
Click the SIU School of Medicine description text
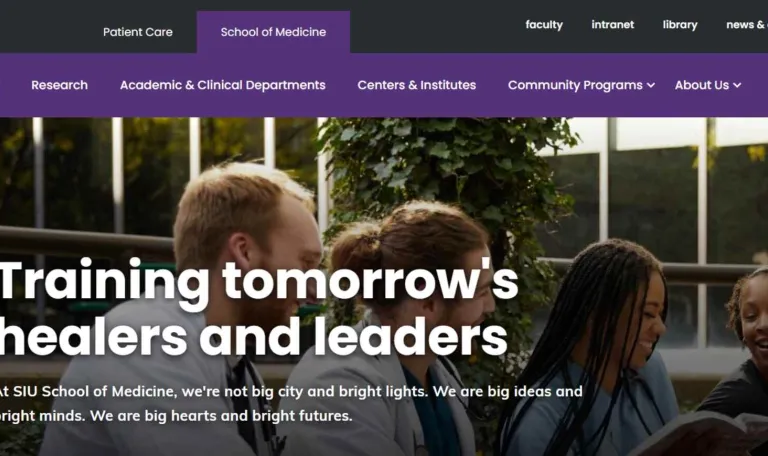tap(291, 404)
